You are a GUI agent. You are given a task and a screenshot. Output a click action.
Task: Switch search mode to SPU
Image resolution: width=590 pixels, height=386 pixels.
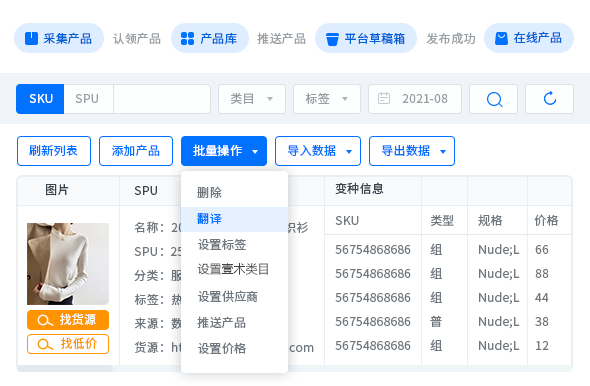88,99
